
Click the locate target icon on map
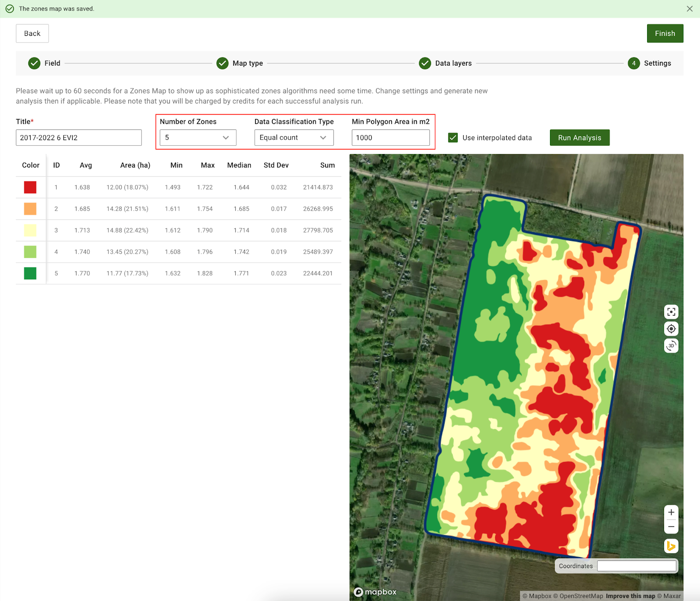pos(671,329)
